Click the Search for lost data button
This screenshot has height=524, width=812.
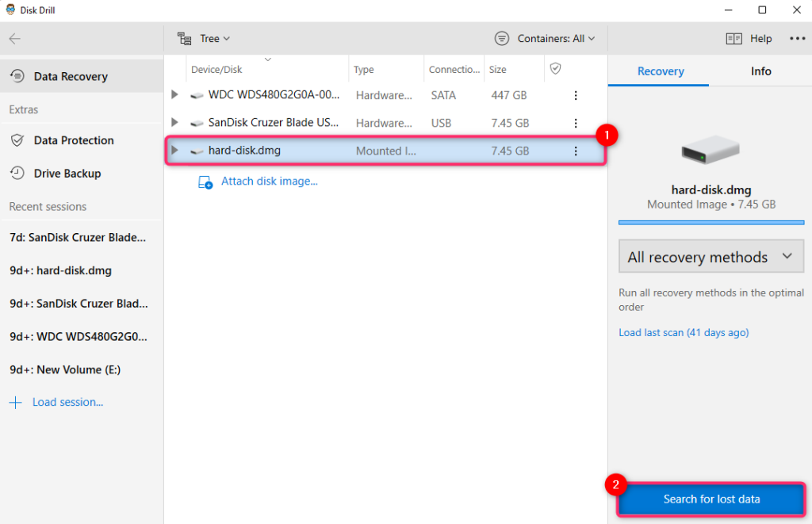[710, 499]
